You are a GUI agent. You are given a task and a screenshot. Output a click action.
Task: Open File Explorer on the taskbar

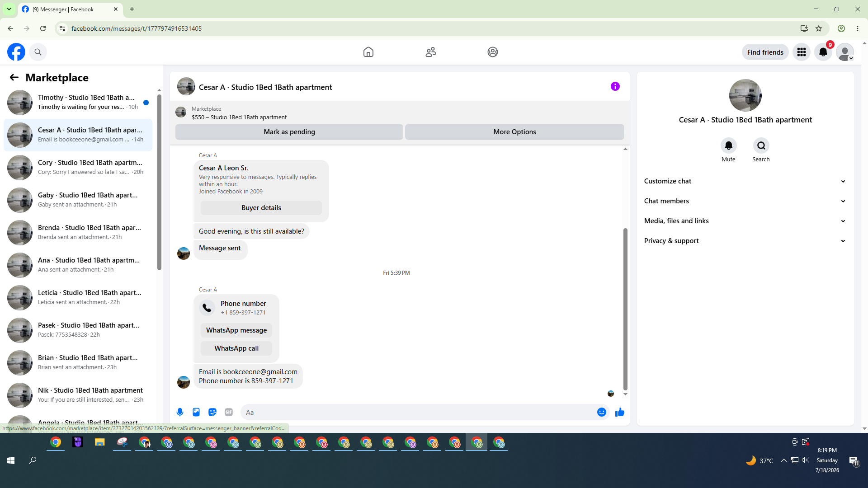100,442
